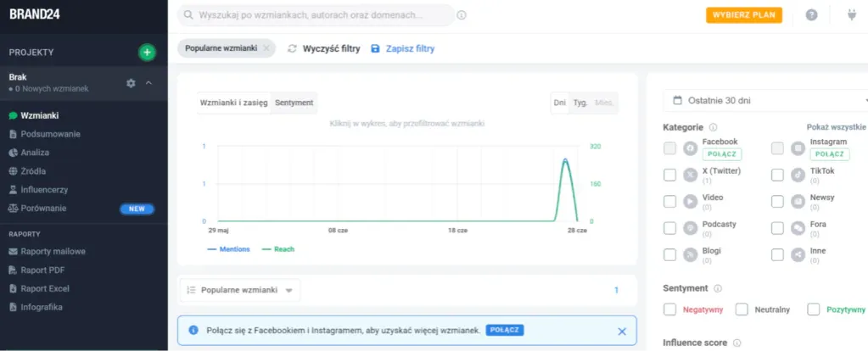Open the Ostatnie 30 dni date dropdown
The image size is (868, 351).
pyautogui.click(x=764, y=100)
